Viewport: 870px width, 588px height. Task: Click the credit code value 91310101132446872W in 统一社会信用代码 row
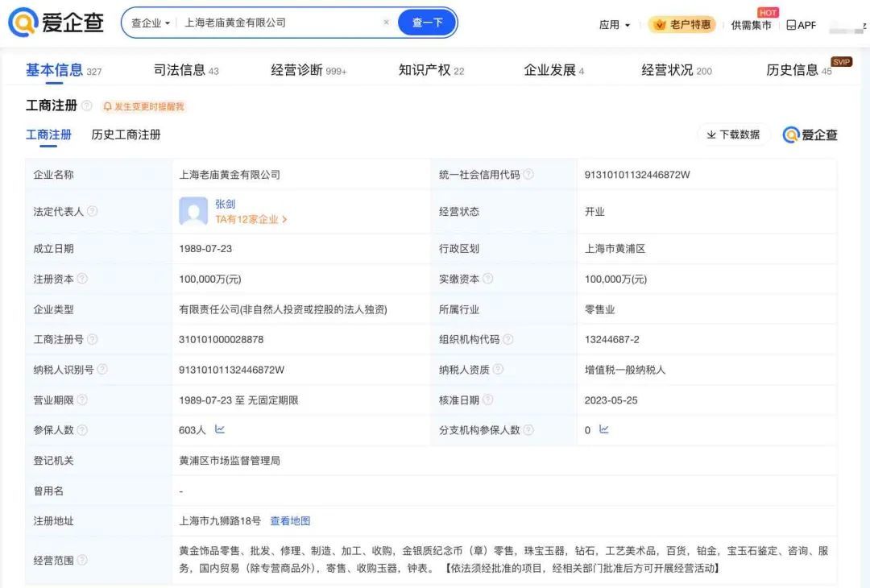coord(637,175)
